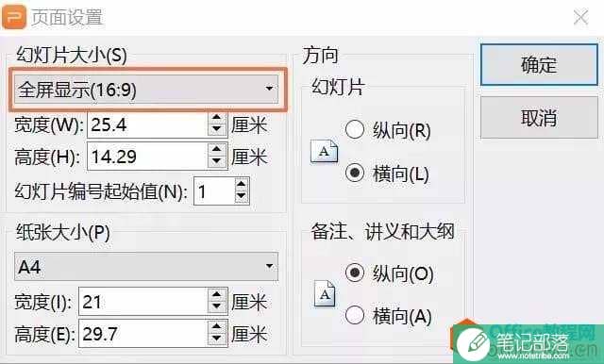The height and width of the screenshot is (364, 604).
Task: Decrease slide height with down arrow
Action: [x=217, y=161]
